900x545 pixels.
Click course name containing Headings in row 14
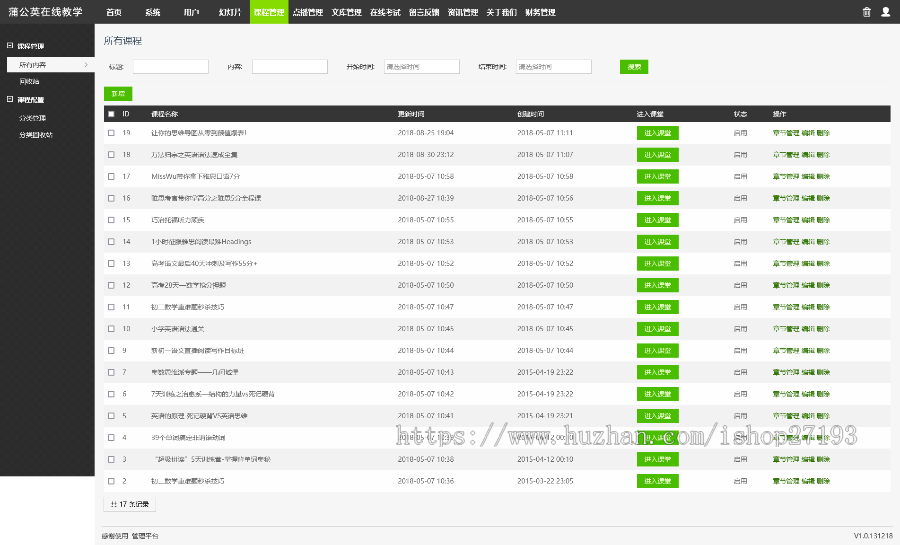pyautogui.click(x=201, y=242)
